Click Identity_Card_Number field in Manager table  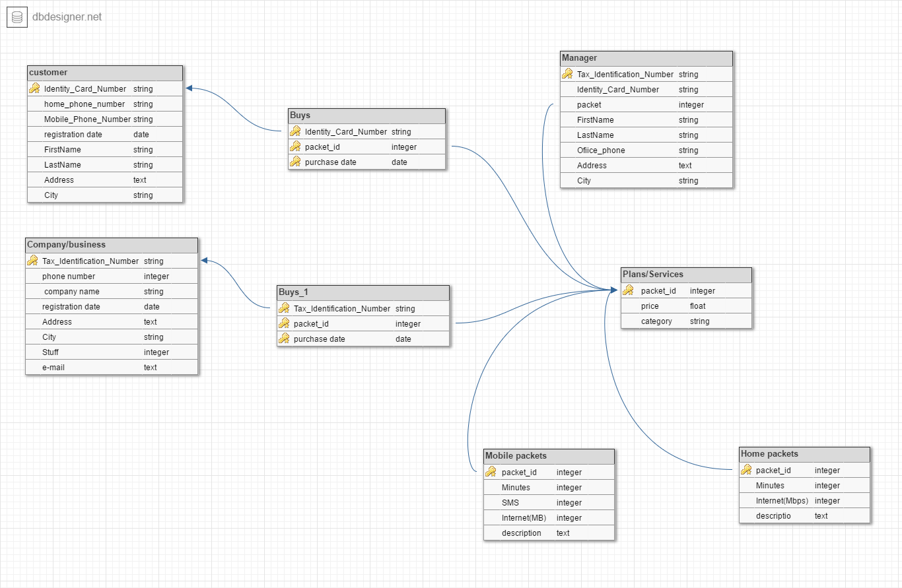[x=646, y=90]
